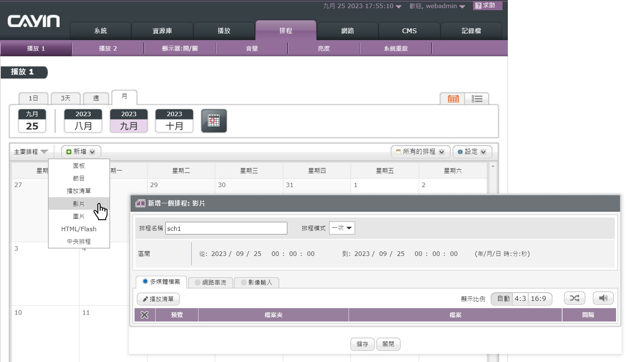Viewport: 644px width, 362px height.
Task: Click the delete X column header
Action: click(x=144, y=315)
